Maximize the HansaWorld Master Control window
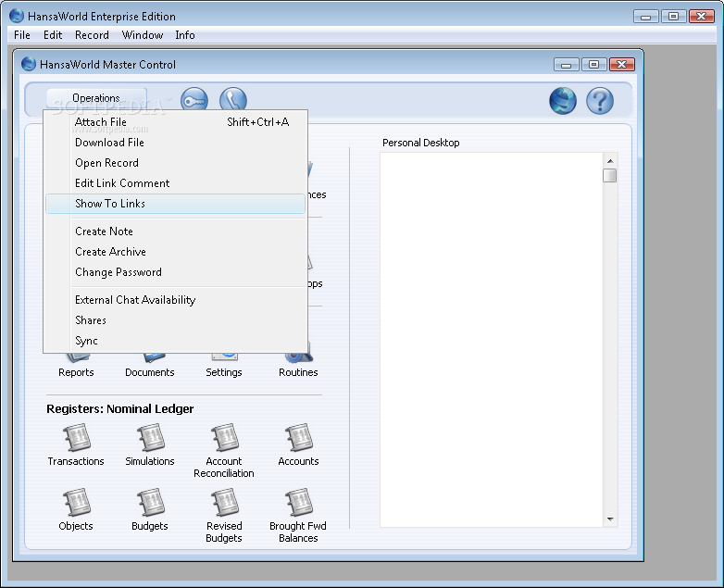The image size is (724, 588). [x=594, y=65]
